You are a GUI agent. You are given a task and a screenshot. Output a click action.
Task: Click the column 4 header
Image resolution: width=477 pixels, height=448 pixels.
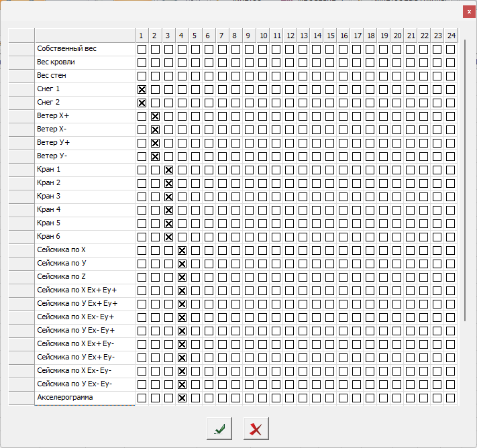click(x=182, y=36)
